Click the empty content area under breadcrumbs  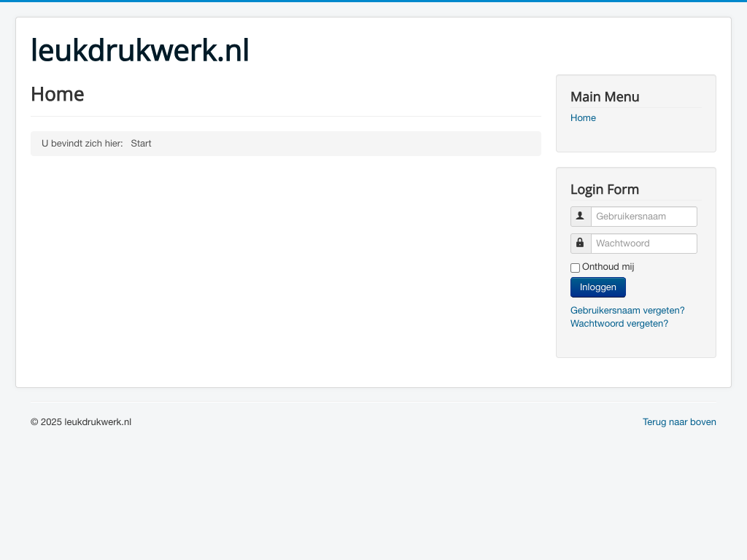[285, 262]
